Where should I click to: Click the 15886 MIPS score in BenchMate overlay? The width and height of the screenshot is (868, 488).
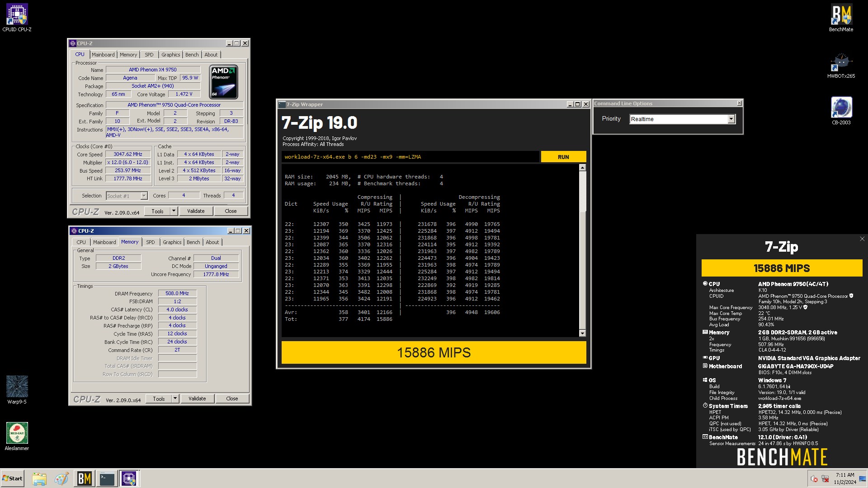coord(782,268)
